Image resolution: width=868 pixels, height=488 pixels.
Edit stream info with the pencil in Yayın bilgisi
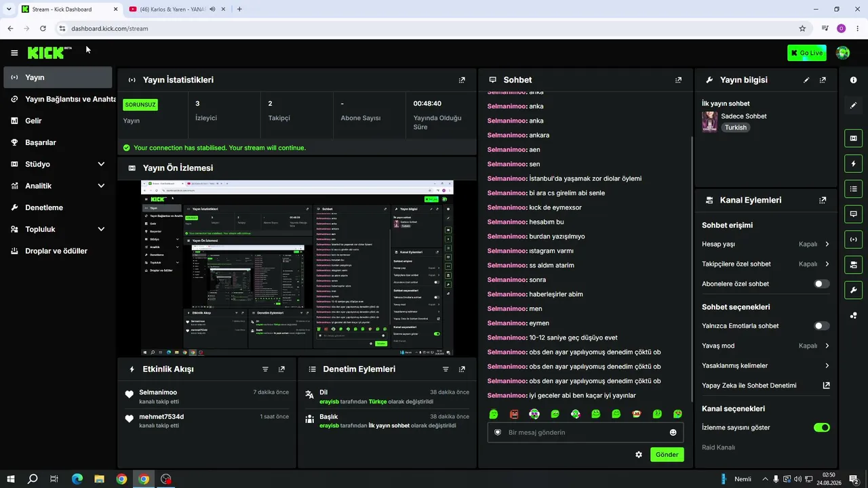coord(806,80)
